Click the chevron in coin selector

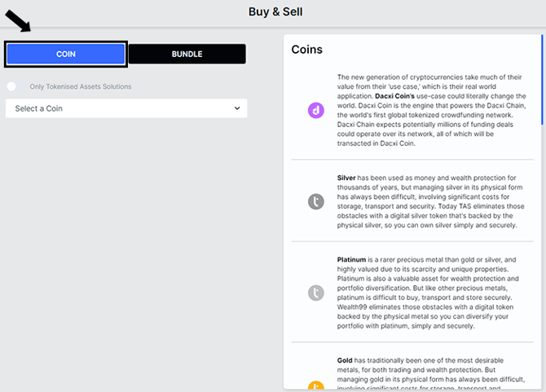(237, 108)
